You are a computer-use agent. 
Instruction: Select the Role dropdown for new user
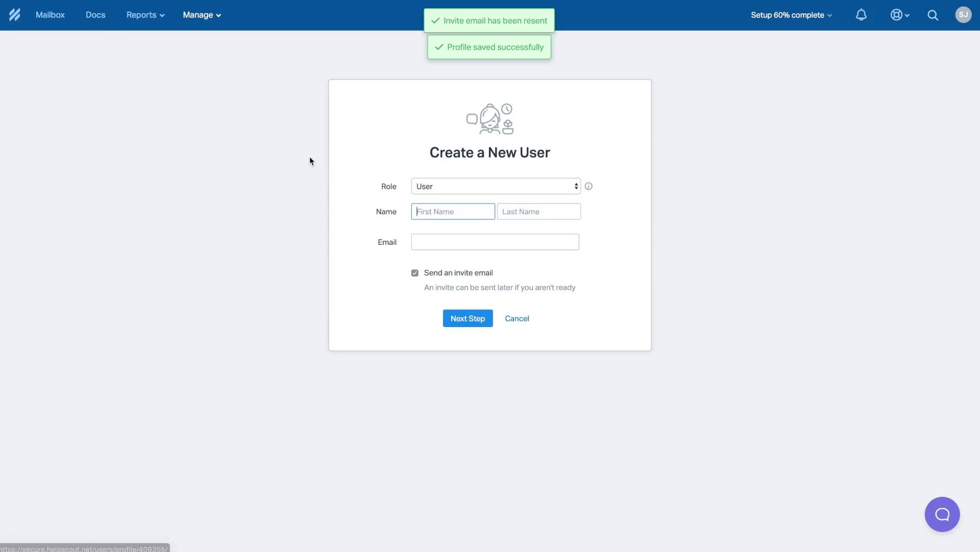point(496,186)
